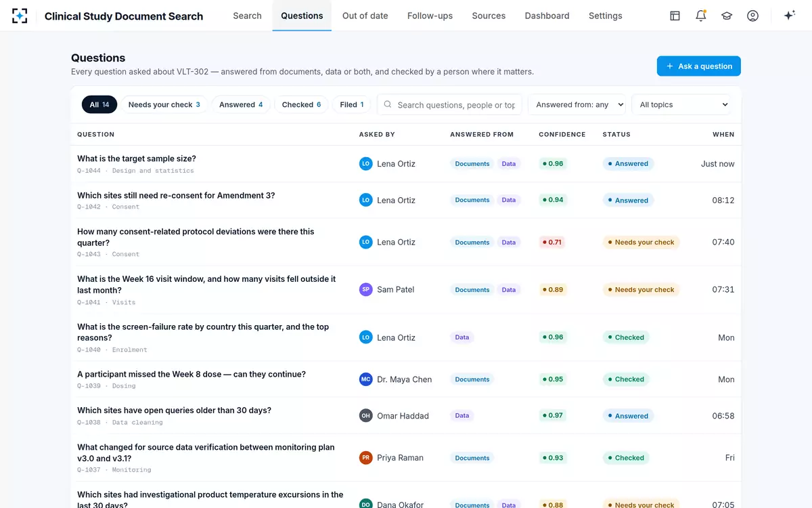Click the Q-1039 · Dosing label
This screenshot has height=508, width=812.
(106, 386)
